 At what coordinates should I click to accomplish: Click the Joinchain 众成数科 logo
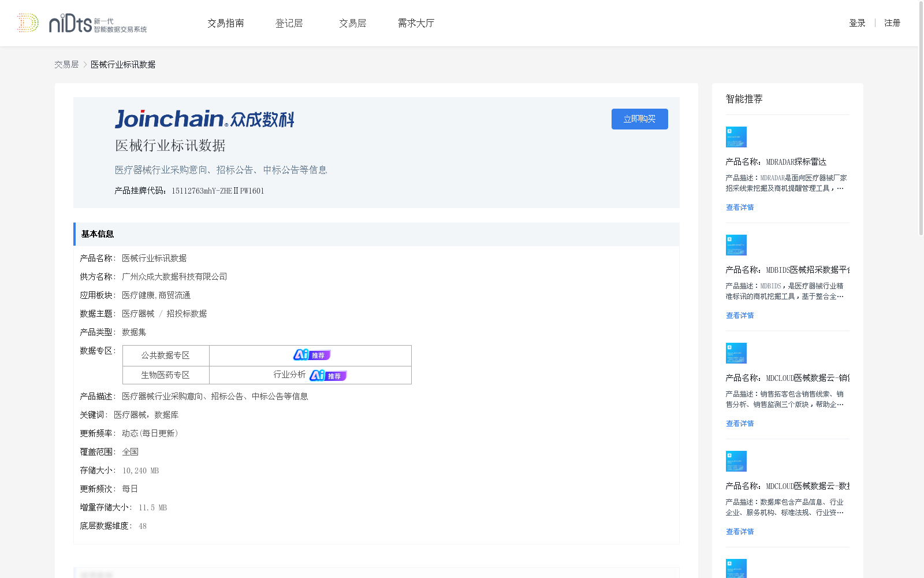pos(204,119)
